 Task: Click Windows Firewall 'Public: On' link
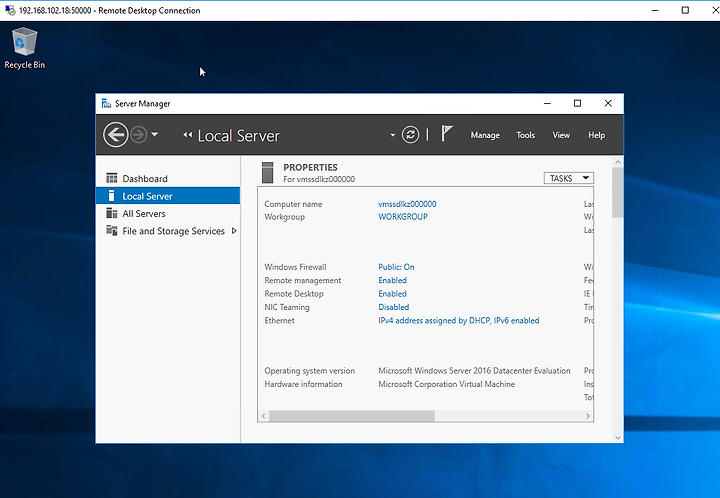point(396,267)
